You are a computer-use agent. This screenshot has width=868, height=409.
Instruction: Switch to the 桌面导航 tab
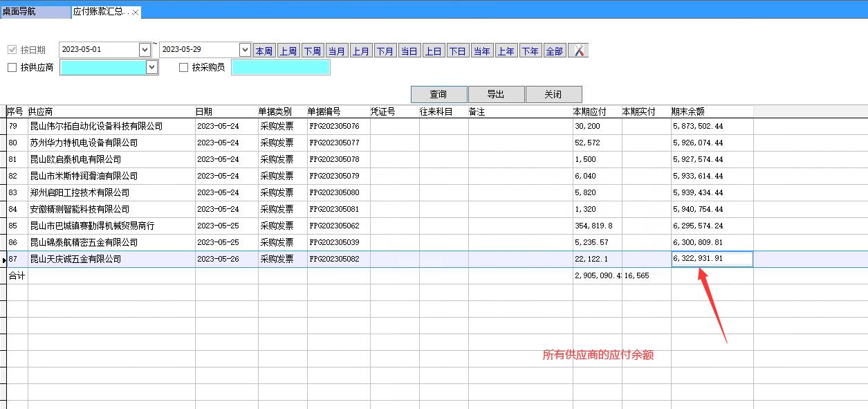coord(19,12)
